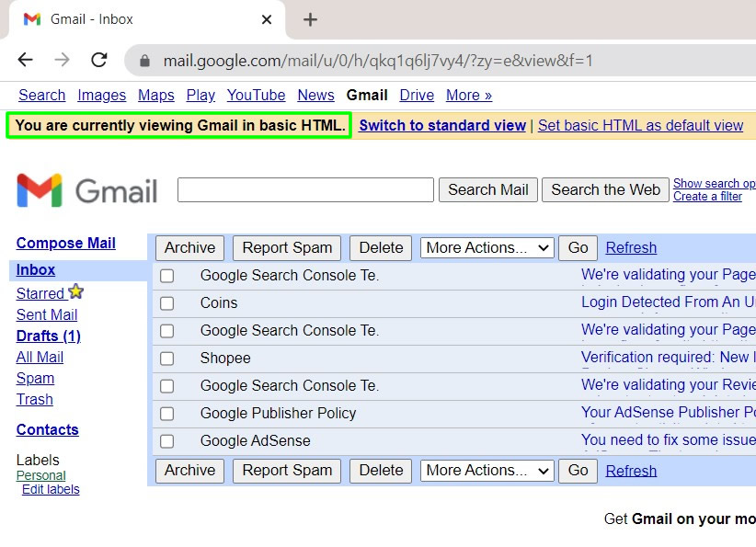The height and width of the screenshot is (547, 756).
Task: Click Edit labels link
Action: (51, 490)
